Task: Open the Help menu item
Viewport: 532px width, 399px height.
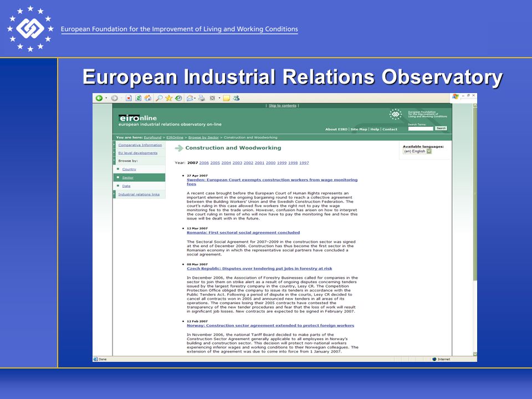Action: tap(375, 129)
